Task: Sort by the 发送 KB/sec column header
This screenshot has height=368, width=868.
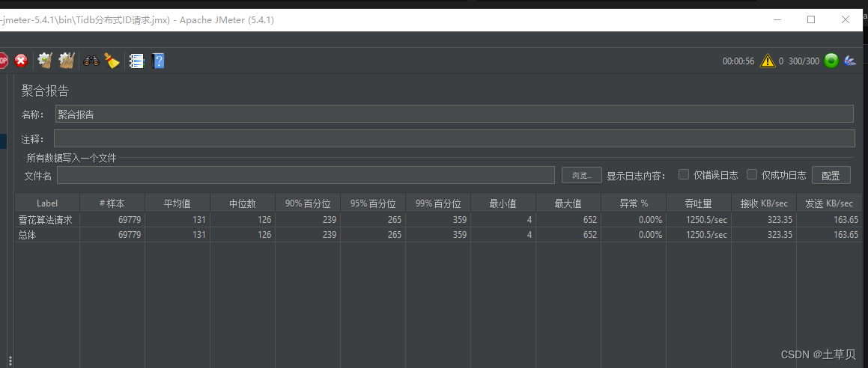Action: coord(829,203)
